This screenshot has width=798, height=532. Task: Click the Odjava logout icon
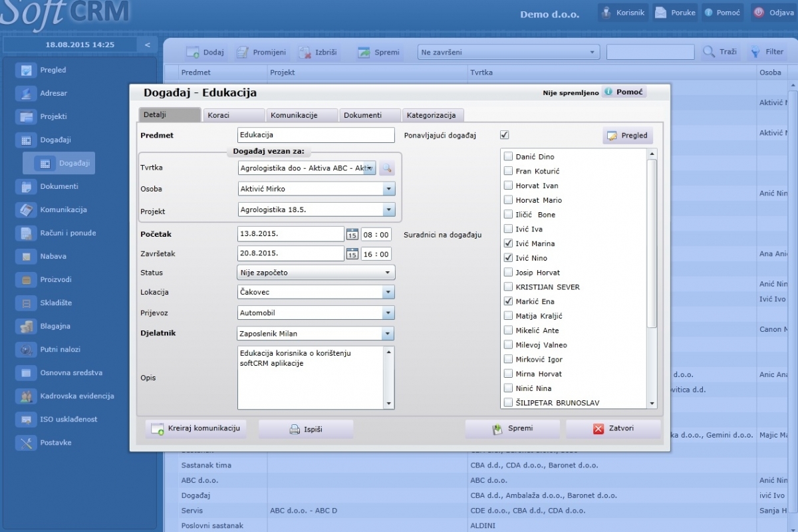pyautogui.click(x=759, y=13)
